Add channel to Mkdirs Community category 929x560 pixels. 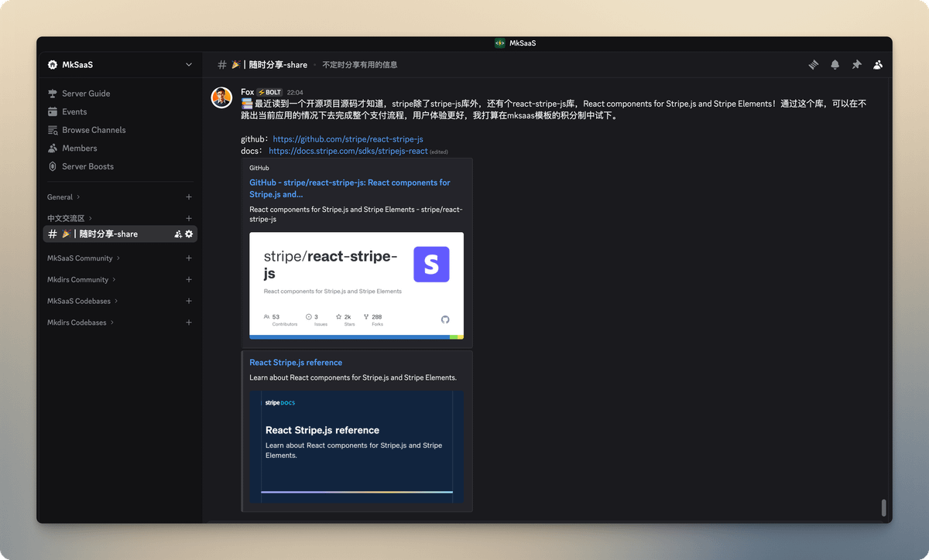189,280
